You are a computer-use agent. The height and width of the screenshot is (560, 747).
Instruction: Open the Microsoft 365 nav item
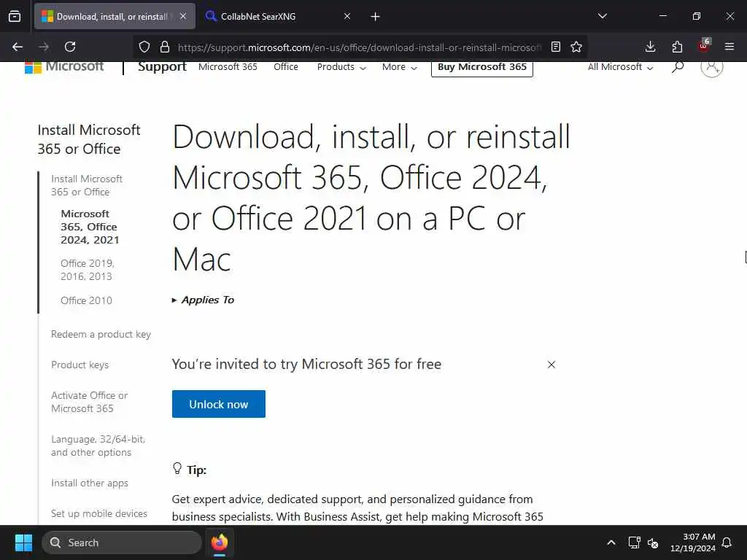228,67
